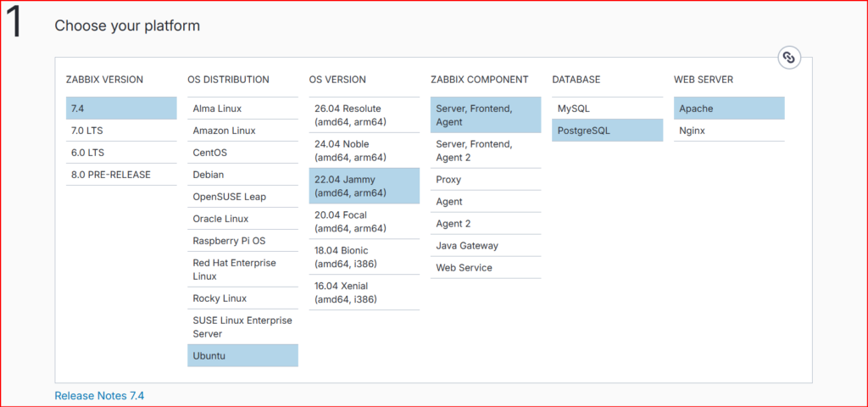The width and height of the screenshot is (868, 407).
Task: Pick Alma Linux as OS distribution
Action: tap(242, 109)
